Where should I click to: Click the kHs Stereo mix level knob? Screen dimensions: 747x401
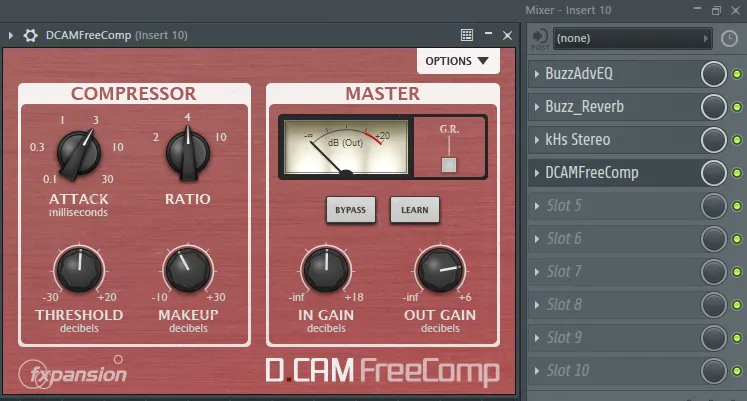tap(713, 140)
